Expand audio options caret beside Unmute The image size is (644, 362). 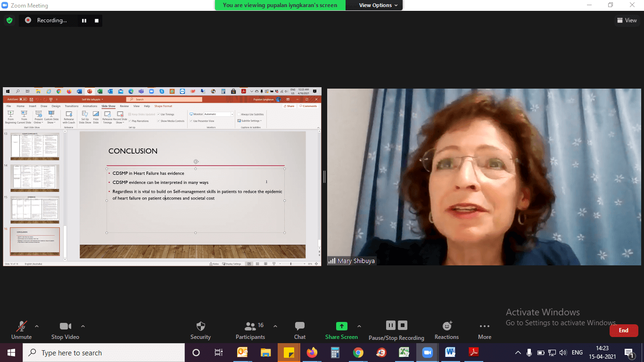[37, 326]
